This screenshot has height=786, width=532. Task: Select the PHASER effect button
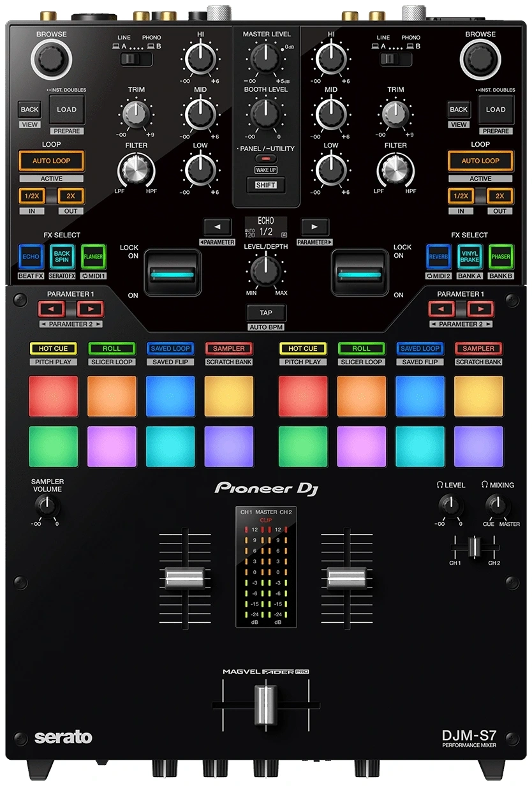click(501, 256)
